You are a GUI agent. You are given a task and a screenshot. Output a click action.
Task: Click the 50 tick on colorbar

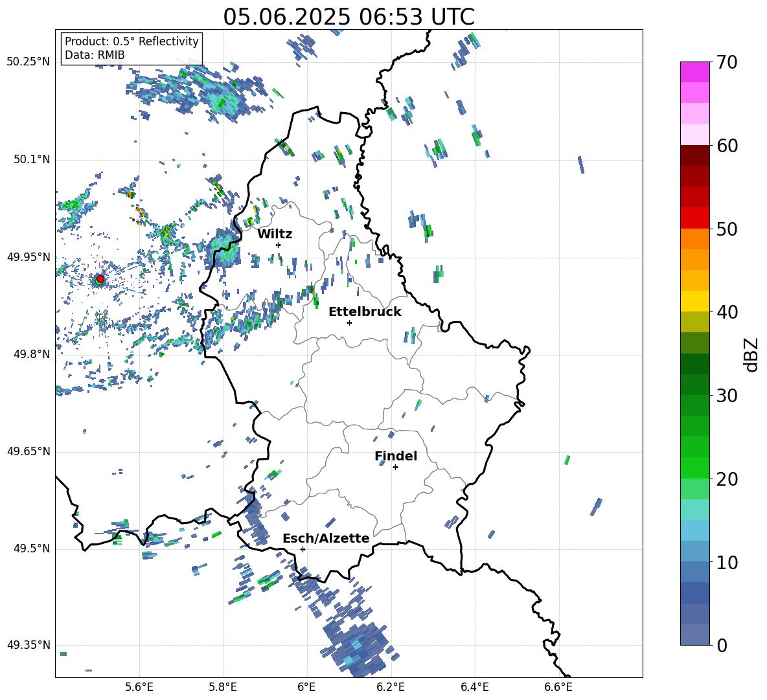[x=727, y=229]
